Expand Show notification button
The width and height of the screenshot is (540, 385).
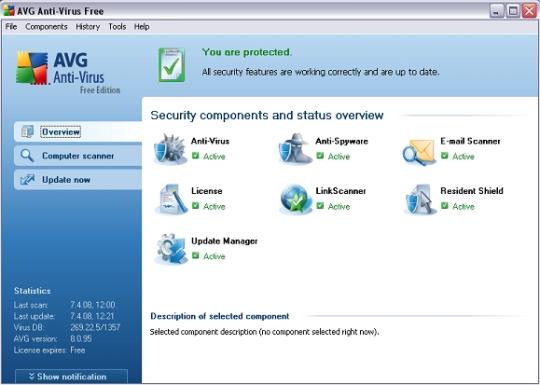(x=71, y=376)
